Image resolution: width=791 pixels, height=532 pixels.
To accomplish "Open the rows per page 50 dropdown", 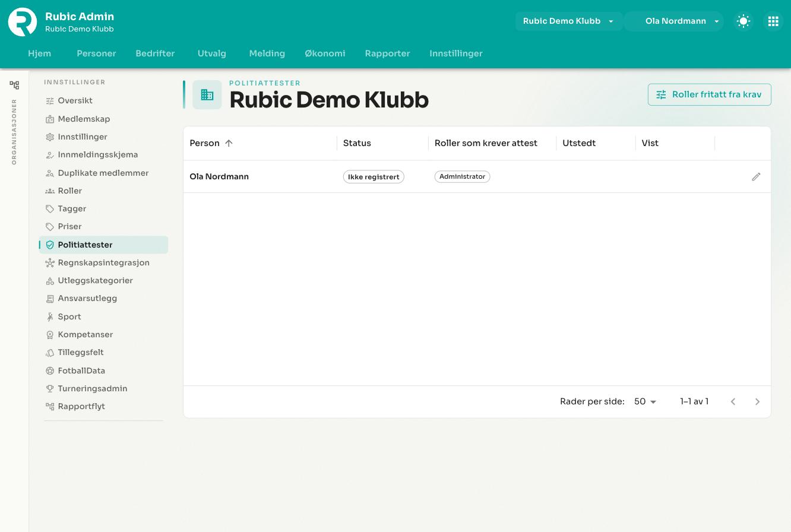I will 645,401.
